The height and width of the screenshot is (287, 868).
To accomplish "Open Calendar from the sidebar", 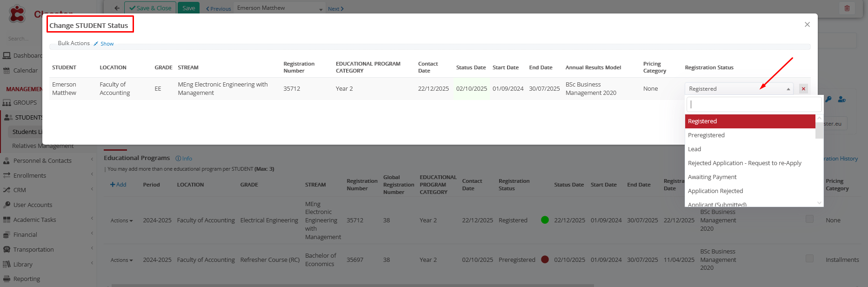I will pos(25,71).
